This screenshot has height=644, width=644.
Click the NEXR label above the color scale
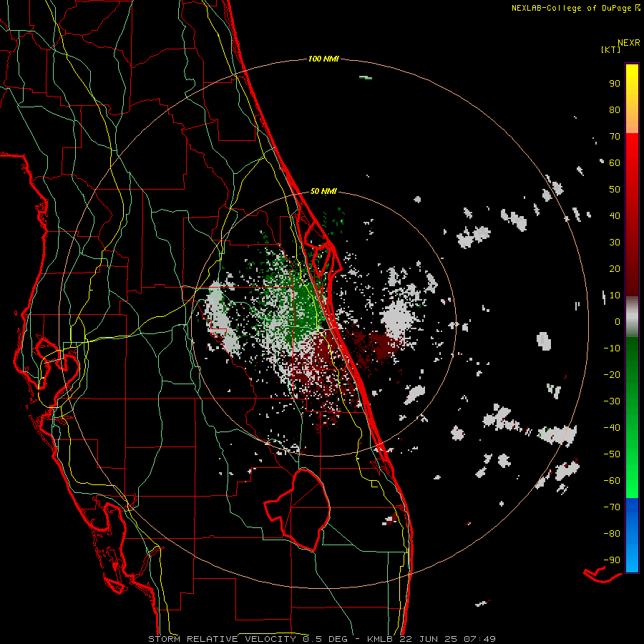tap(629, 43)
